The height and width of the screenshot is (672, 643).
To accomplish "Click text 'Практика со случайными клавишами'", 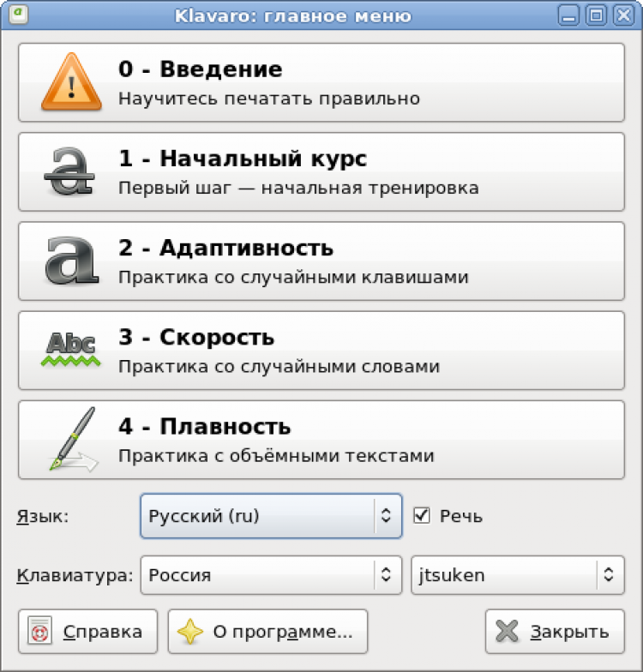I will 293,278.
